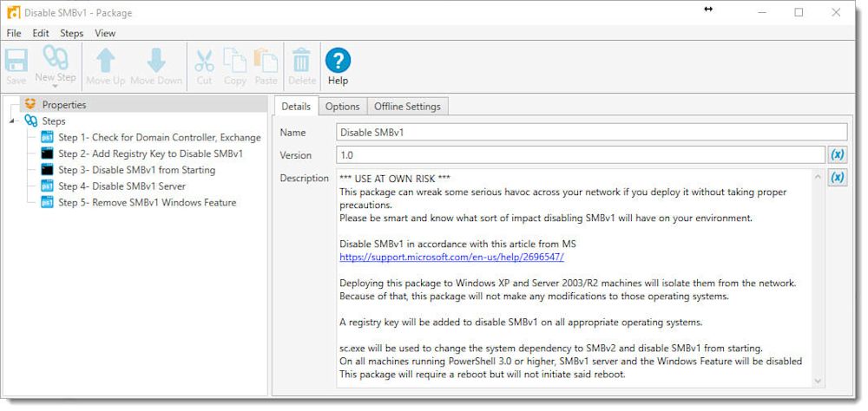Viewport: 868px width, 411px height.
Task: Switch to the Details tab
Action: pyautogui.click(x=296, y=106)
